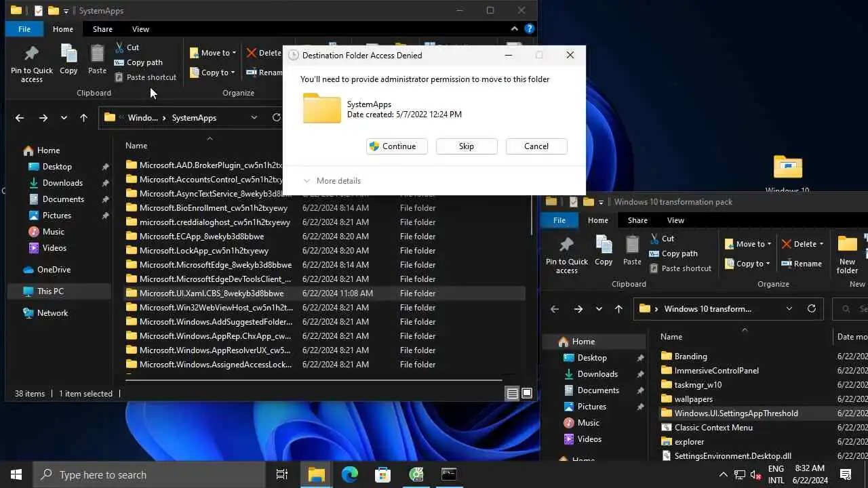Open the terminal app from taskbar

[x=449, y=474]
